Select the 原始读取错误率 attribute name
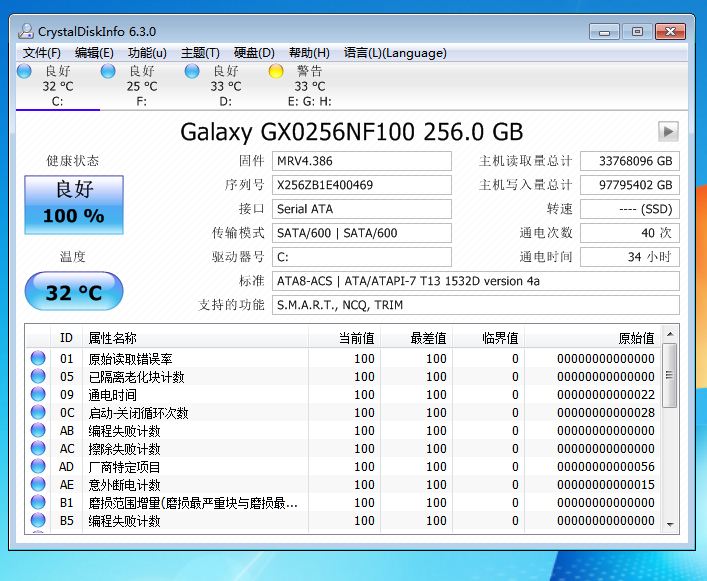 point(130,359)
